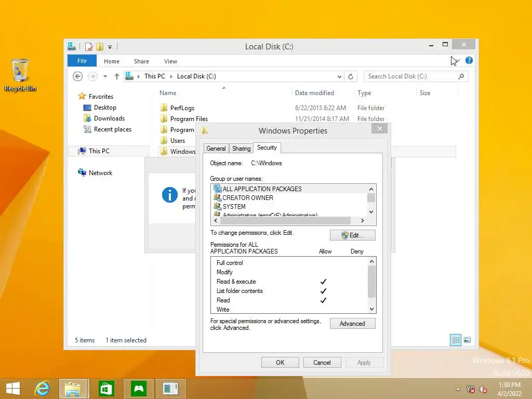532x399 pixels.
Task: Select This PC in the navigation pane
Action: pyautogui.click(x=99, y=151)
